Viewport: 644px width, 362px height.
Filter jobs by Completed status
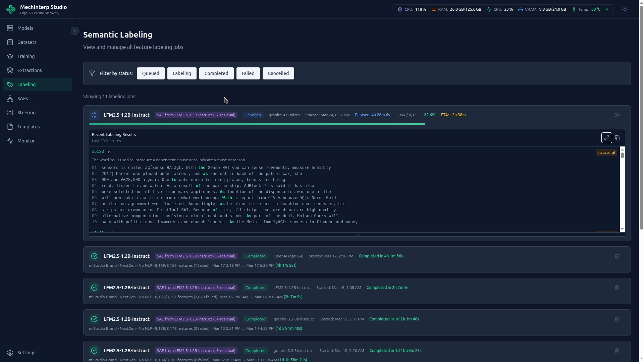pyautogui.click(x=216, y=73)
